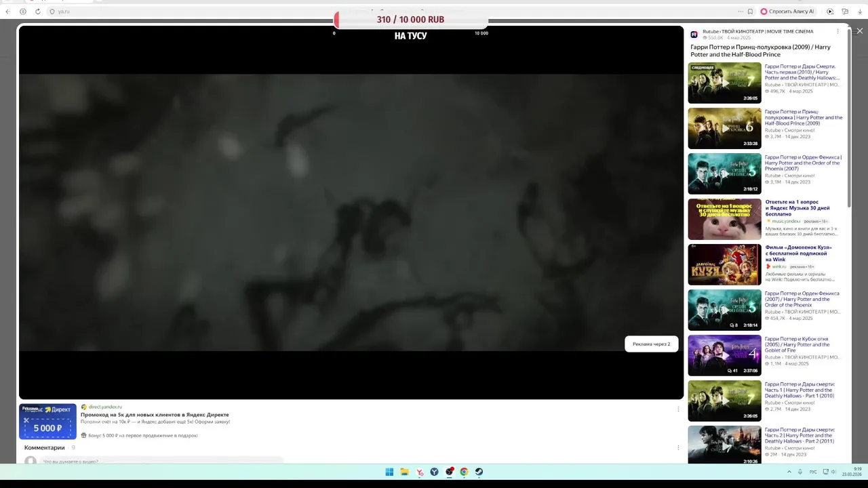This screenshot has height=488, width=868.
Task: Open the direct.yandex.ru ad link
Action: click(104, 407)
